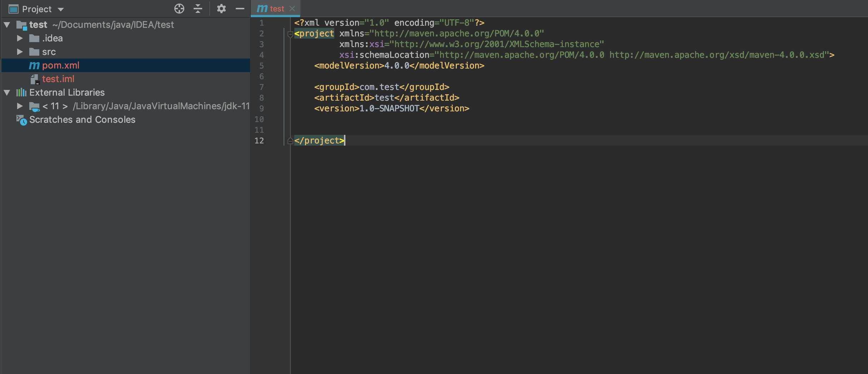
Task: Click the opening <project tag text
Action: click(x=314, y=34)
